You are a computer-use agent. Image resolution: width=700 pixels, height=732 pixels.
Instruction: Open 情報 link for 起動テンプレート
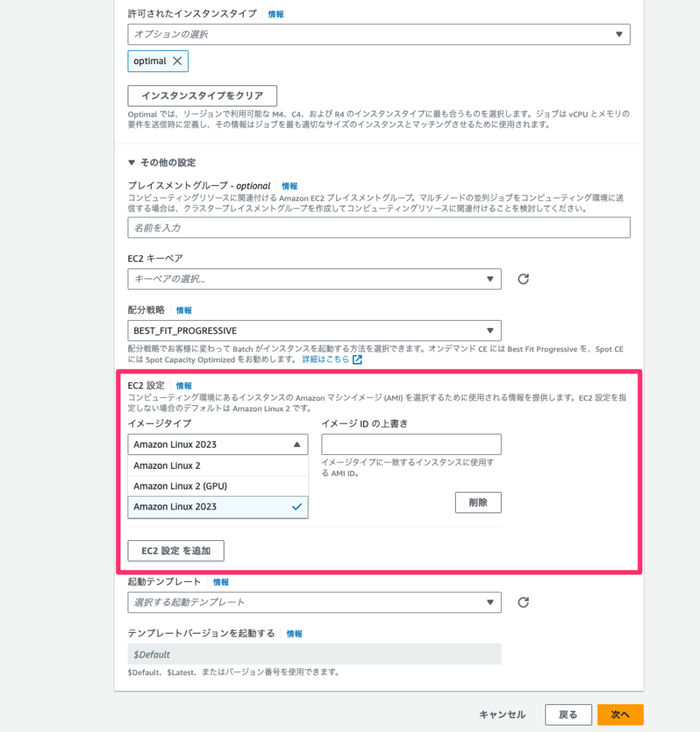click(221, 582)
